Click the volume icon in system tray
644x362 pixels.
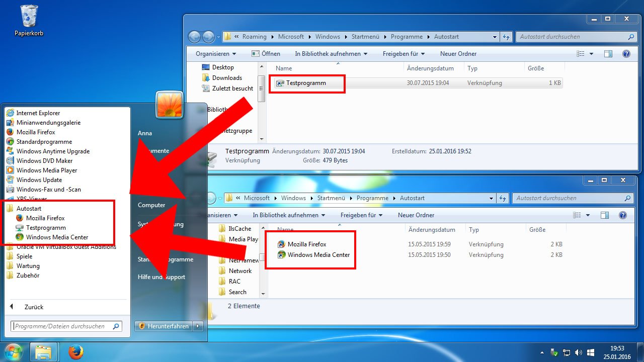click(x=578, y=352)
